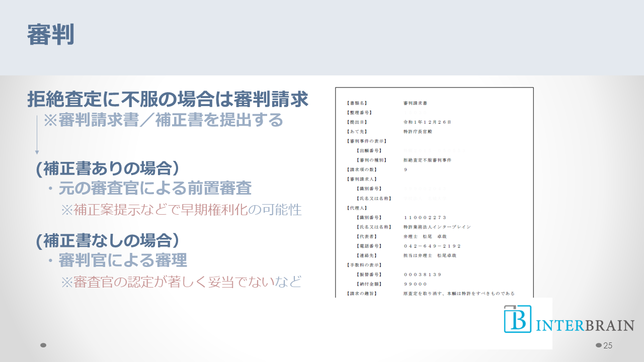This screenshot has height=362, width=644.
Task: Click the 【提出日】 field in the document
Action: [x=357, y=122]
